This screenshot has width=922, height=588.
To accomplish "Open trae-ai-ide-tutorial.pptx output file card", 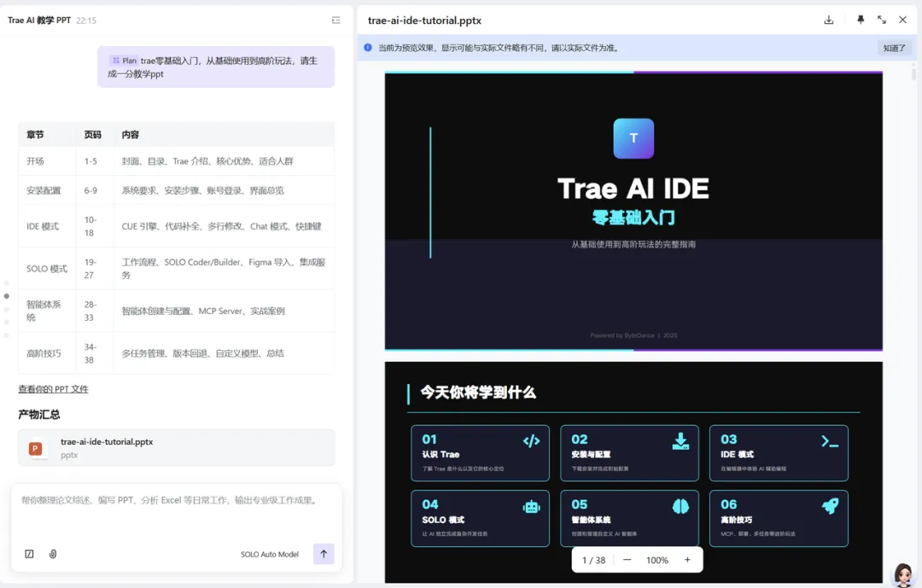I will coord(177,448).
